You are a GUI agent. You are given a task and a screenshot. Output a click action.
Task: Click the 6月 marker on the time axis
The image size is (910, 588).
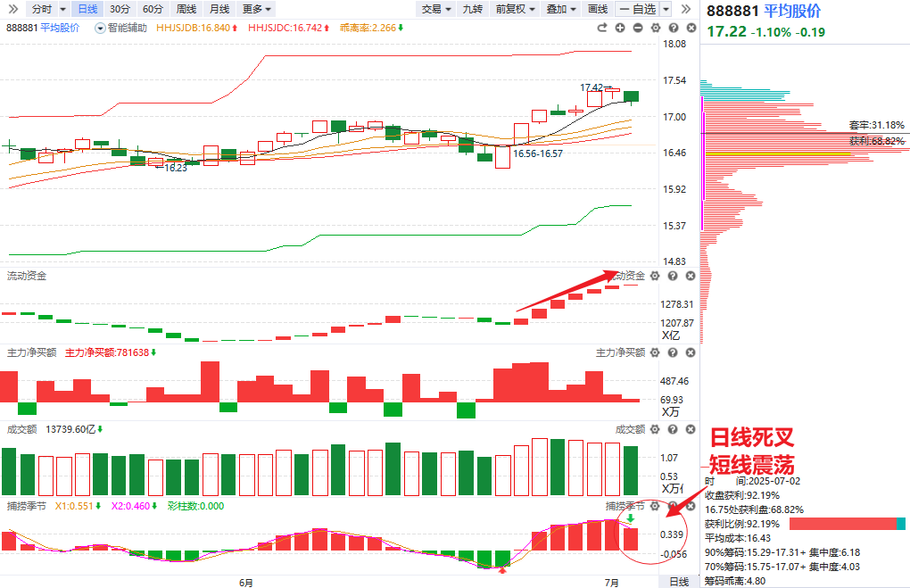click(x=246, y=582)
